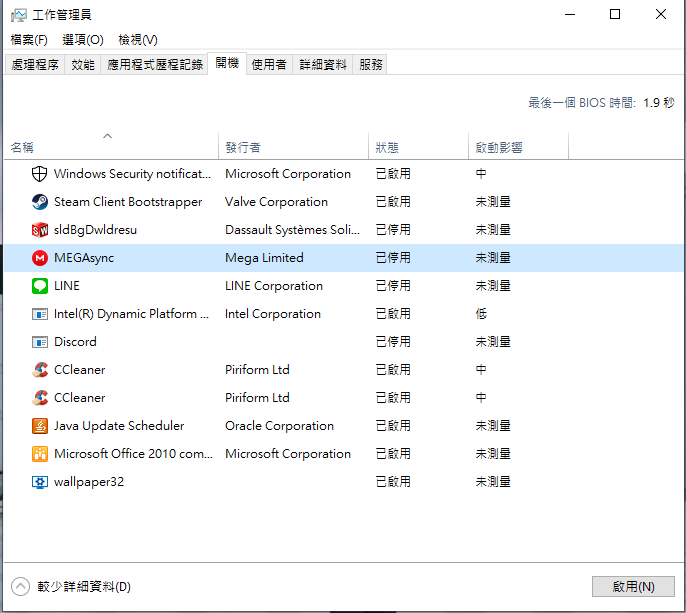686x613 pixels.
Task: Click the Microsoft Office 2010 icon
Action: click(39, 454)
